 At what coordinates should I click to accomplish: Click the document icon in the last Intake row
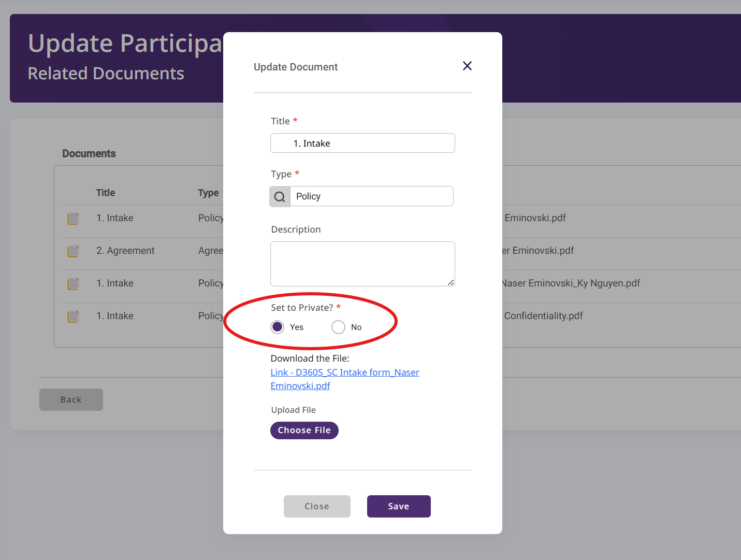pyautogui.click(x=73, y=317)
